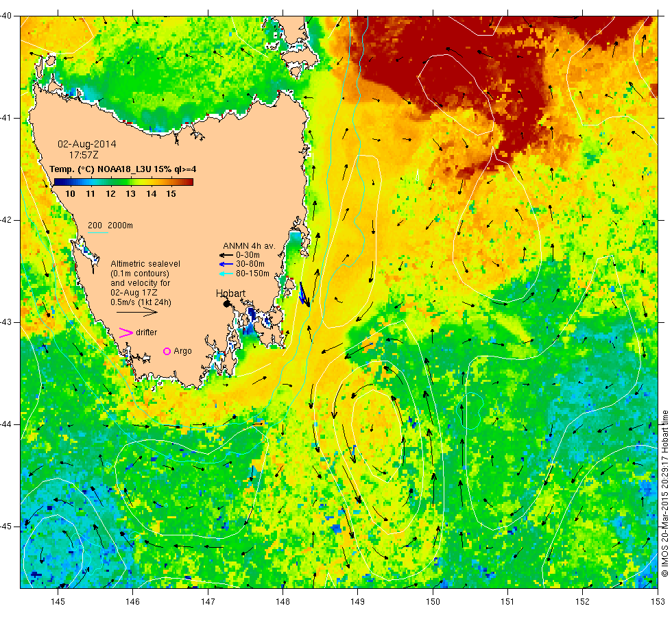Screen dimensions: 672x617
Task: Click the 80-150m depth label
Action: (x=252, y=274)
